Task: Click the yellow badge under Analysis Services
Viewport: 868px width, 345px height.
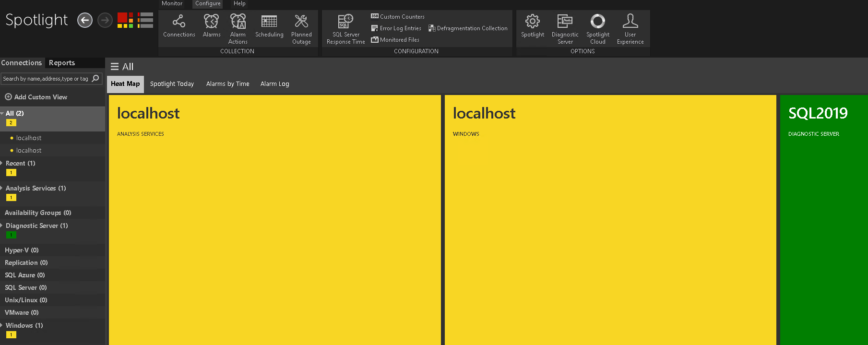Action: 11,198
